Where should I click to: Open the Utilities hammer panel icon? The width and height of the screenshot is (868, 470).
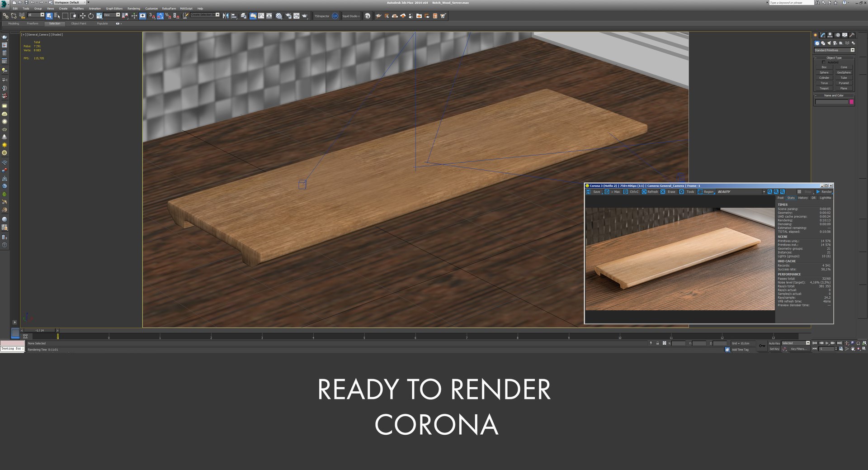point(852,35)
